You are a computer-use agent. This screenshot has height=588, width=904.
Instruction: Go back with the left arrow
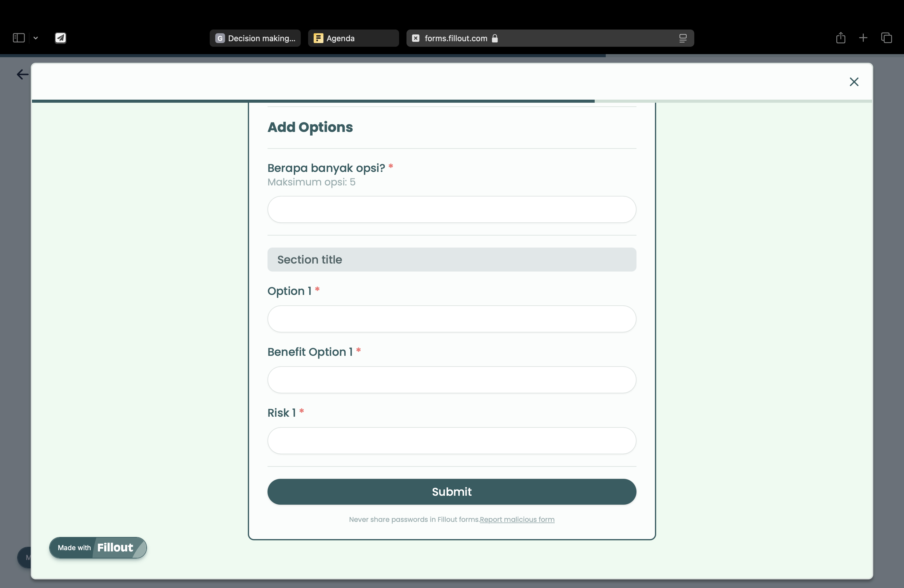[22, 74]
